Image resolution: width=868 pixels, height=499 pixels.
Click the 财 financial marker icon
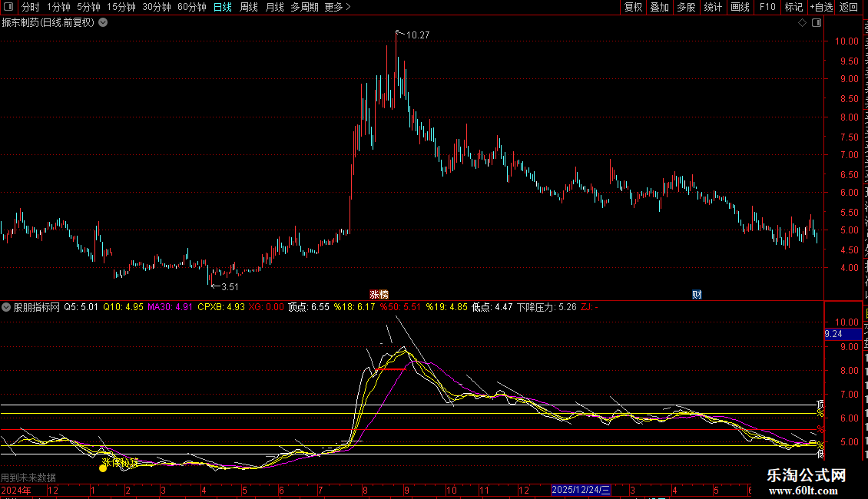[x=697, y=294]
